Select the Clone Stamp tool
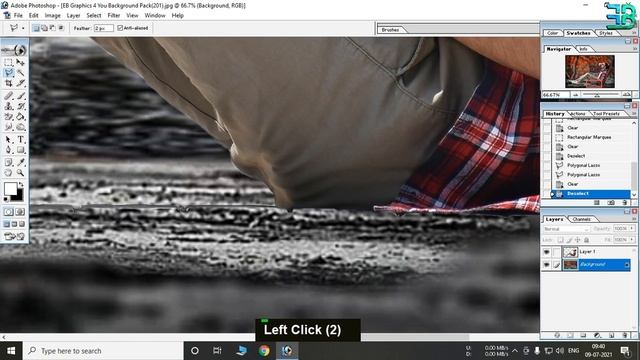 point(9,106)
